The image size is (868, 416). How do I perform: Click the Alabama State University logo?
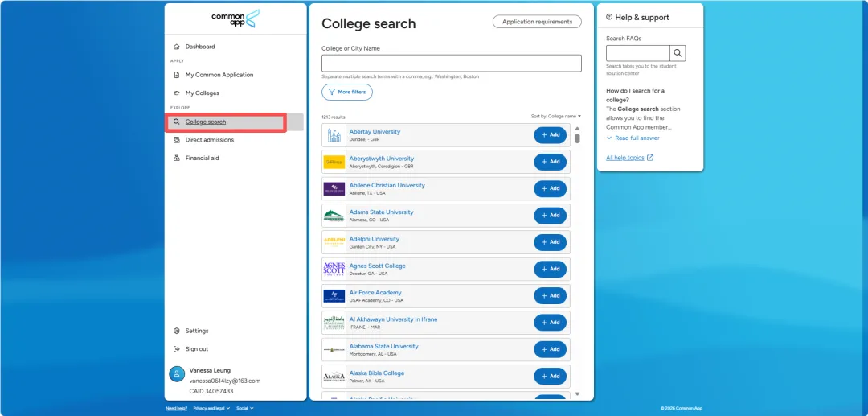pos(334,349)
